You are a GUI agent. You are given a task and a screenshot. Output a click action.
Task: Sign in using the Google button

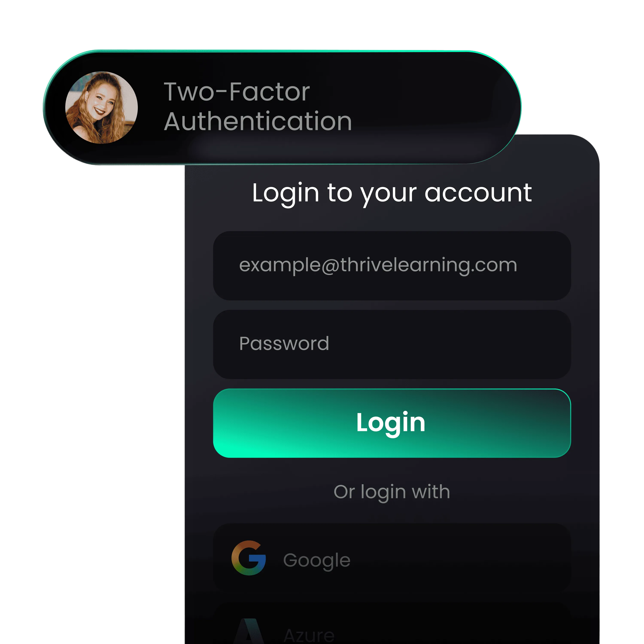pos(392,558)
